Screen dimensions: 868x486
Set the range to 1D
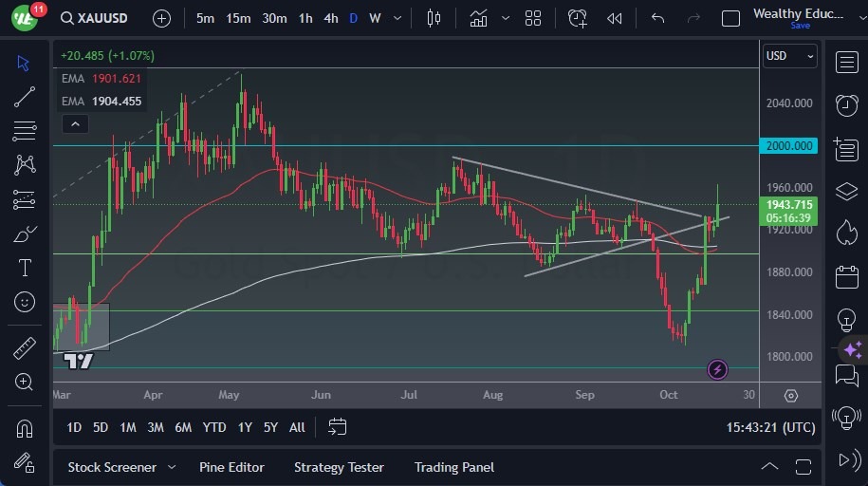coord(74,427)
